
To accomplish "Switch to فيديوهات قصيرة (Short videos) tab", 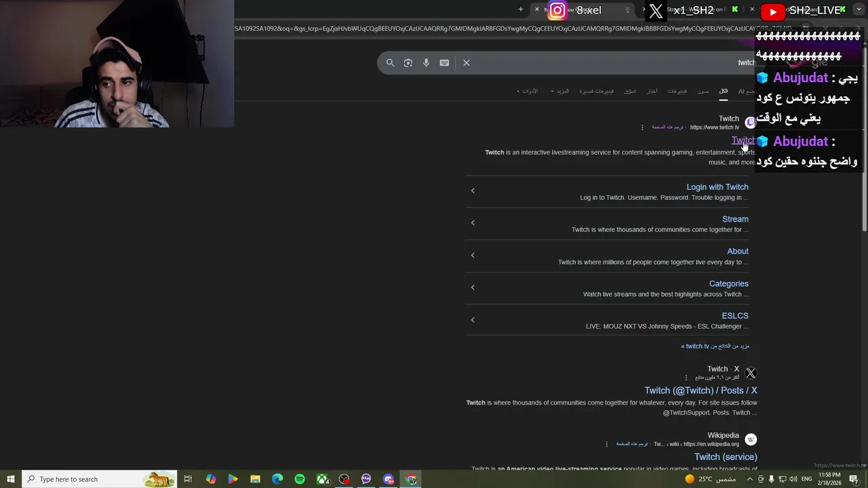I will point(597,91).
